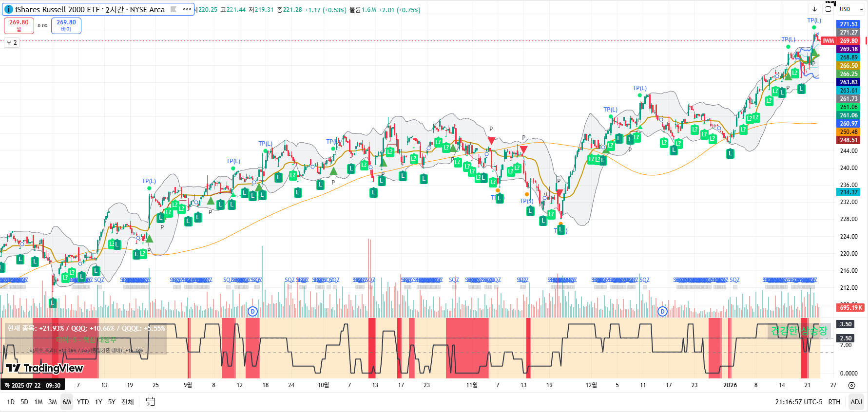The image size is (868, 412).
Task: Select the 3M time range
Action: (53, 402)
